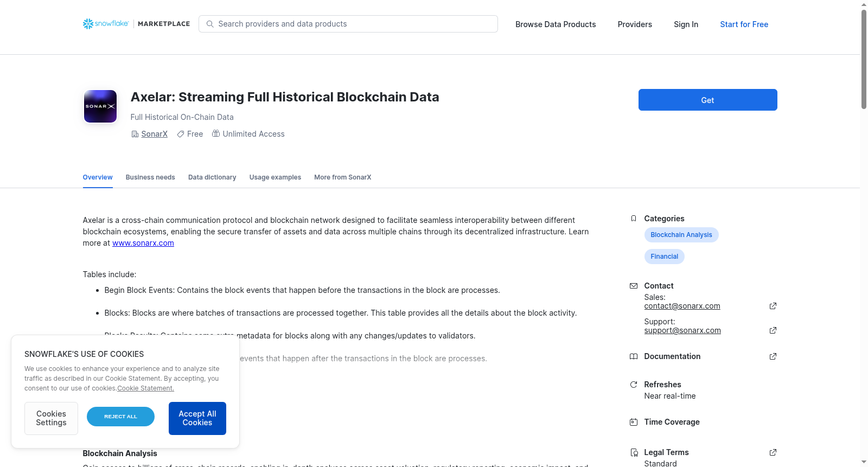The height and width of the screenshot is (467, 868).
Task: Click the Documentation book icon
Action: pyautogui.click(x=634, y=356)
